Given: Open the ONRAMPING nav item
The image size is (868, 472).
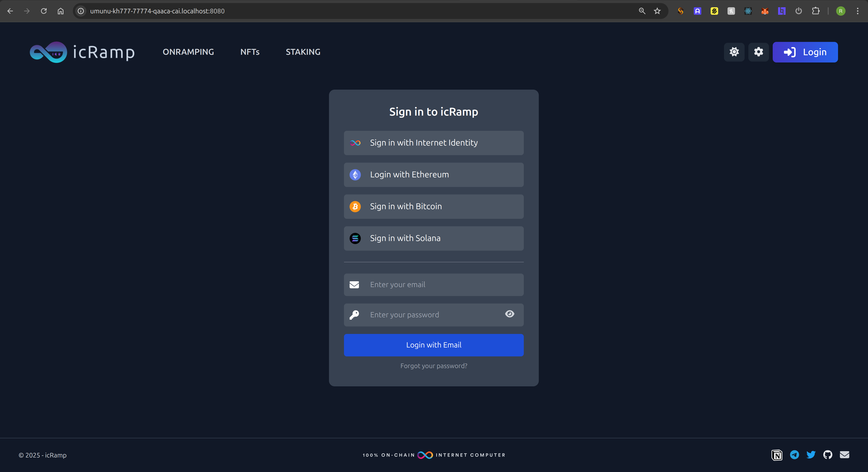Looking at the screenshot, I should (188, 52).
